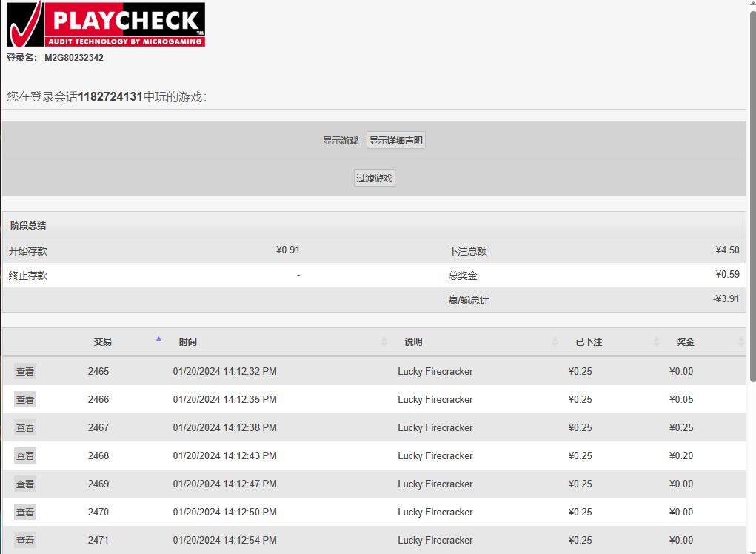Screen dimensions: 756x554
Task: View details of transaction 2465
Action: pos(25,372)
